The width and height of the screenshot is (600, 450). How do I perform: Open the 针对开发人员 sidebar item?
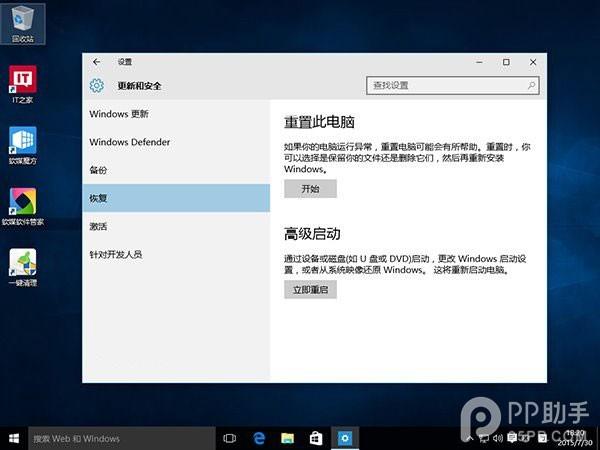[176, 254]
